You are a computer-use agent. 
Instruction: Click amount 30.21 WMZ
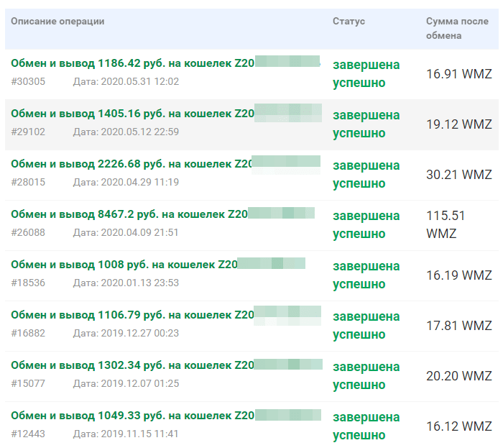point(459,175)
